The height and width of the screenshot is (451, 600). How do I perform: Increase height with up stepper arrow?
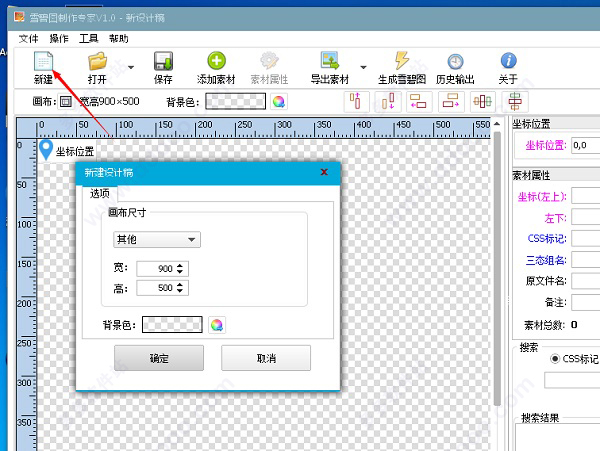point(180,284)
